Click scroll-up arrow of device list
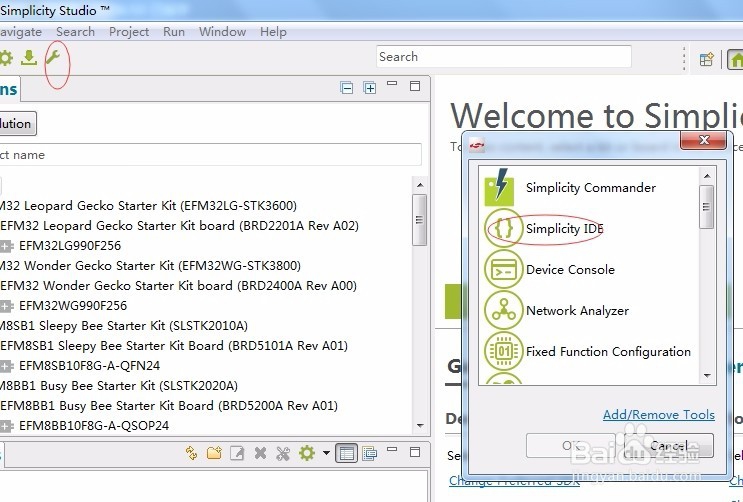 pos(420,185)
